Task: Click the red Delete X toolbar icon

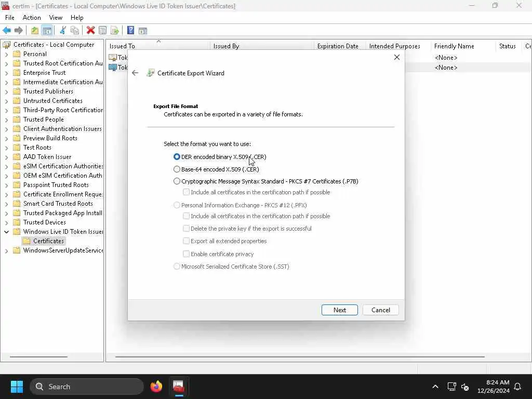Action: tap(90, 31)
